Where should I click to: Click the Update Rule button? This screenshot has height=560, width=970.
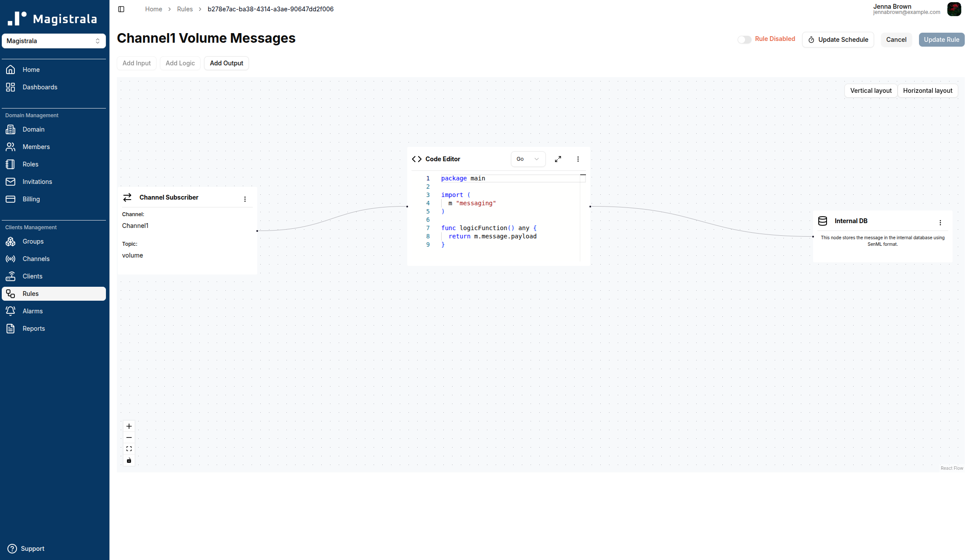[x=941, y=39]
